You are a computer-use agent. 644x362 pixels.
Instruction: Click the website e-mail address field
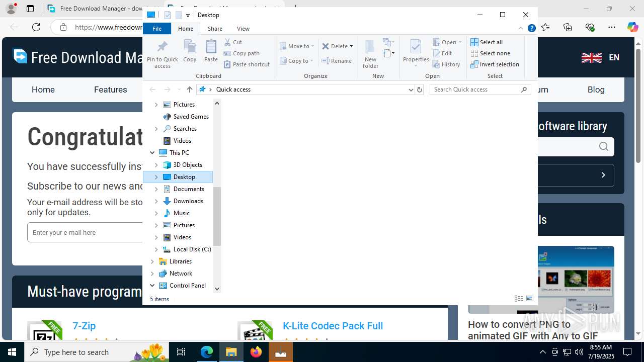point(86,232)
